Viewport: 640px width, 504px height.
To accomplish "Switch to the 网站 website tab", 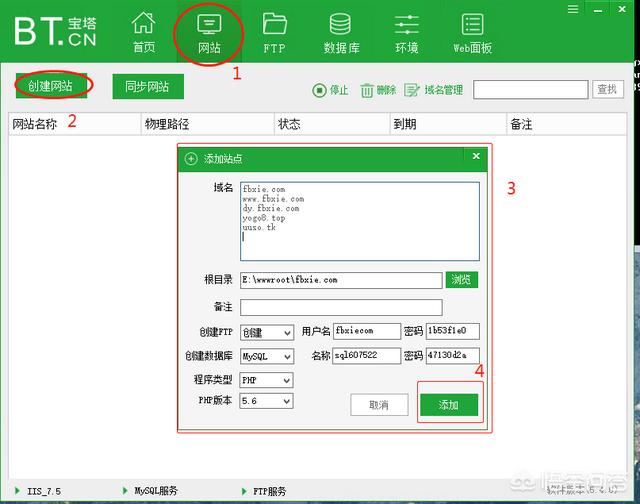I will click(x=209, y=33).
